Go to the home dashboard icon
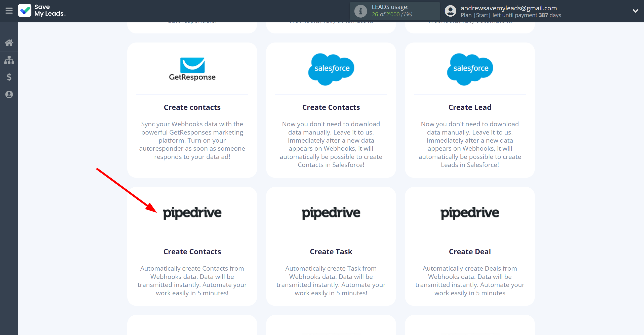Image resolution: width=644 pixels, height=335 pixels. coord(9,43)
